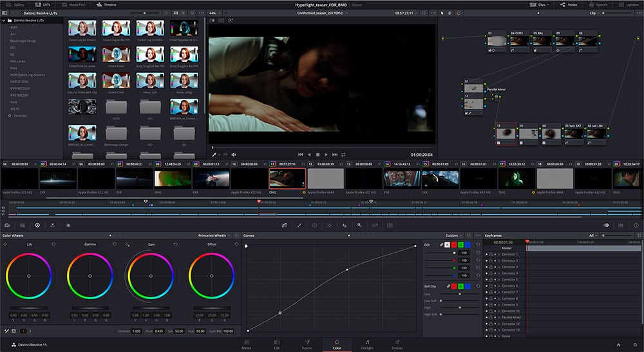Select the Color Wheels palette icon
644x352 pixels.
(x=37, y=226)
